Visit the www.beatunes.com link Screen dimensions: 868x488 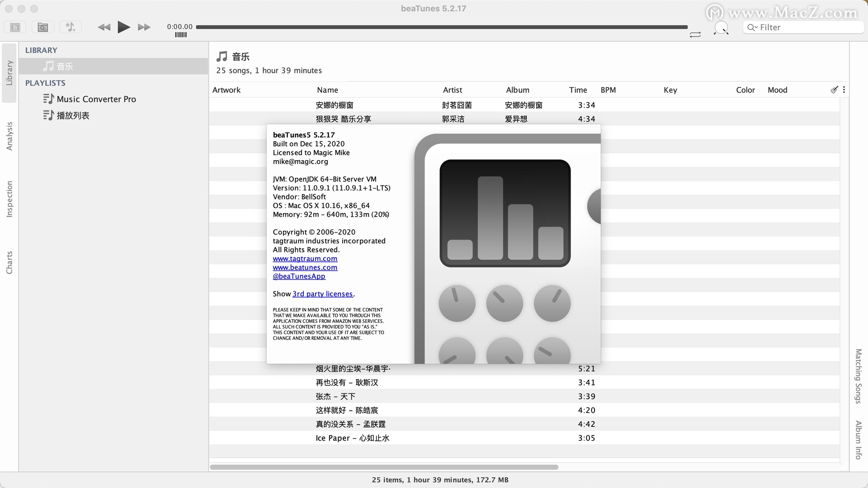pos(305,267)
